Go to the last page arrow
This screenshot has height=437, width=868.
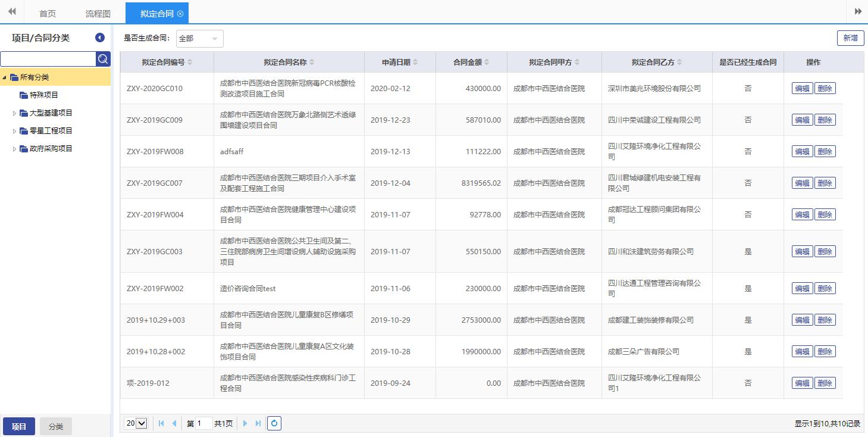[258, 423]
